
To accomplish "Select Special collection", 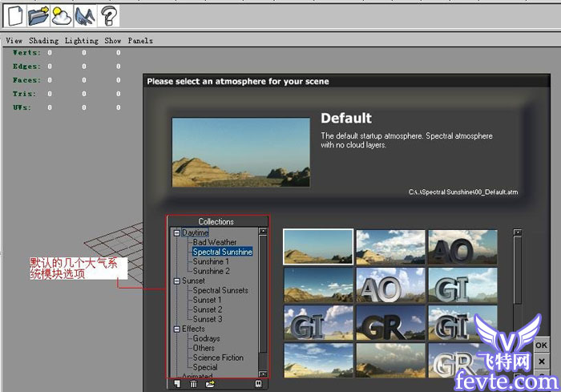I will pyautogui.click(x=205, y=367).
